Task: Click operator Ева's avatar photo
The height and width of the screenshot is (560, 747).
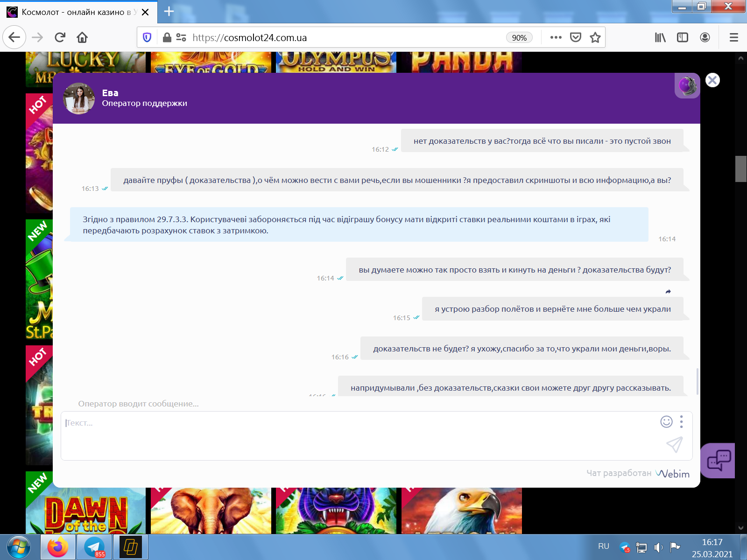Action: 79,98
